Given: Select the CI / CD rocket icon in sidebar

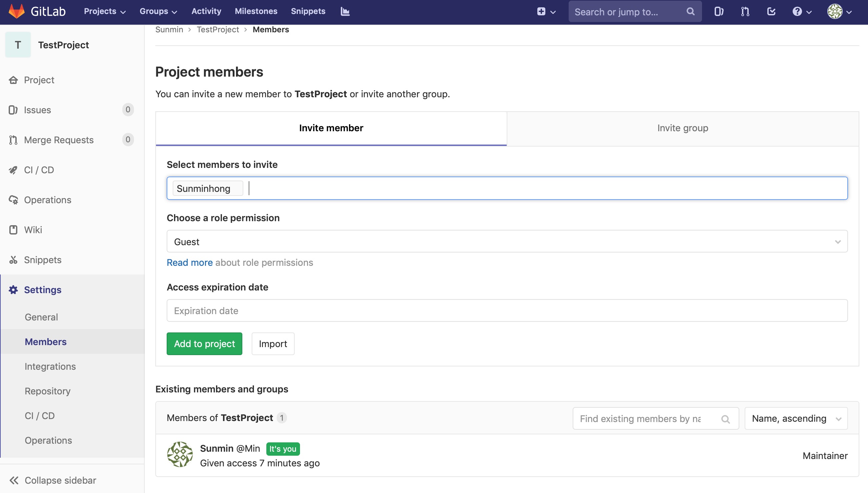Looking at the screenshot, I should (x=13, y=170).
